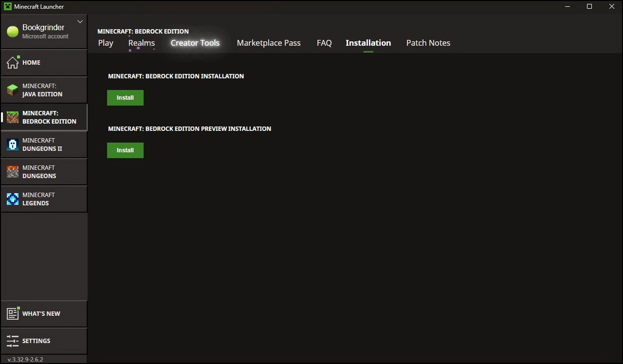Click the Home house icon
The height and width of the screenshot is (364, 623).
(x=12, y=62)
